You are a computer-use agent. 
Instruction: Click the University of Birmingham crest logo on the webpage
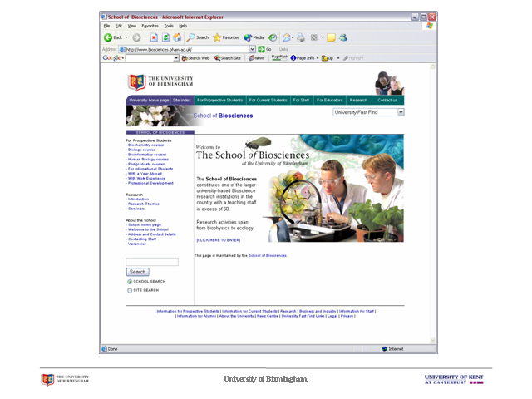tap(136, 82)
